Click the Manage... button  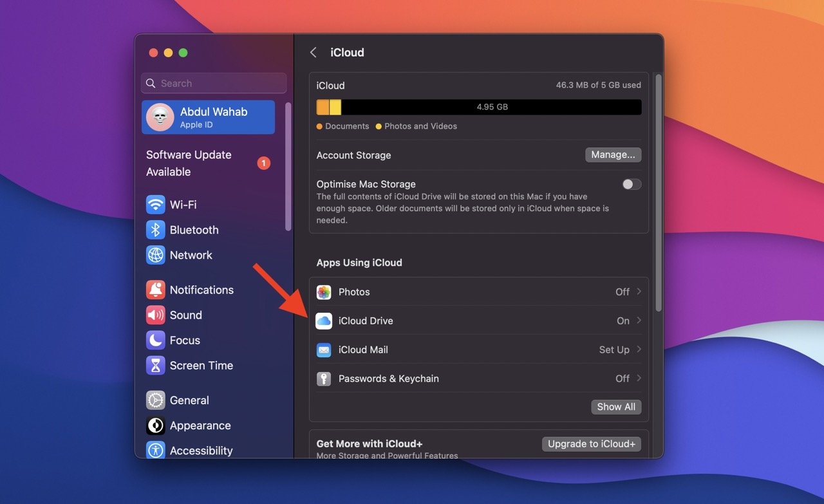click(x=613, y=154)
